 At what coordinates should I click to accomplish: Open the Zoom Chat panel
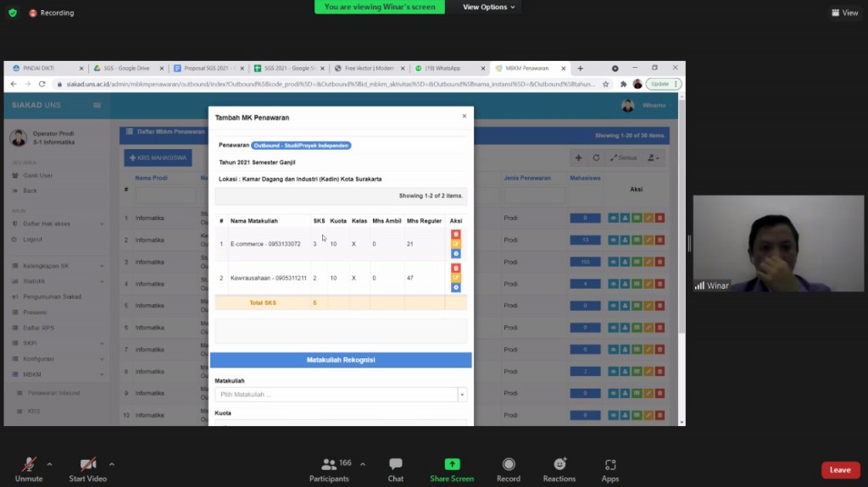tap(395, 469)
